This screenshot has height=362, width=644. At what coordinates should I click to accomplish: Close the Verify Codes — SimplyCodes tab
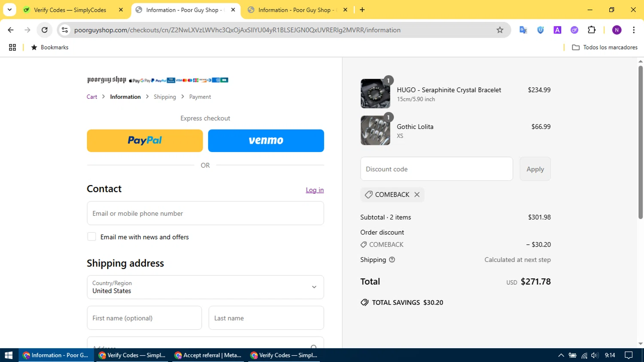click(x=121, y=10)
